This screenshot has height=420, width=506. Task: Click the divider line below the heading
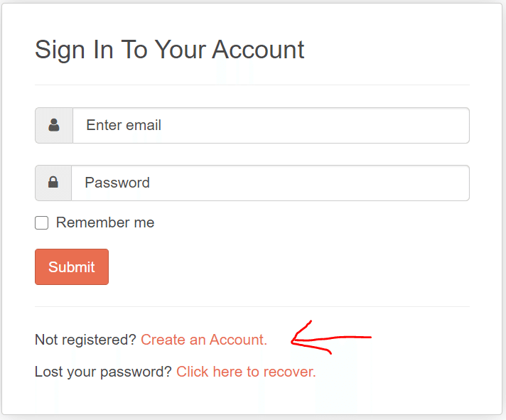click(252, 85)
